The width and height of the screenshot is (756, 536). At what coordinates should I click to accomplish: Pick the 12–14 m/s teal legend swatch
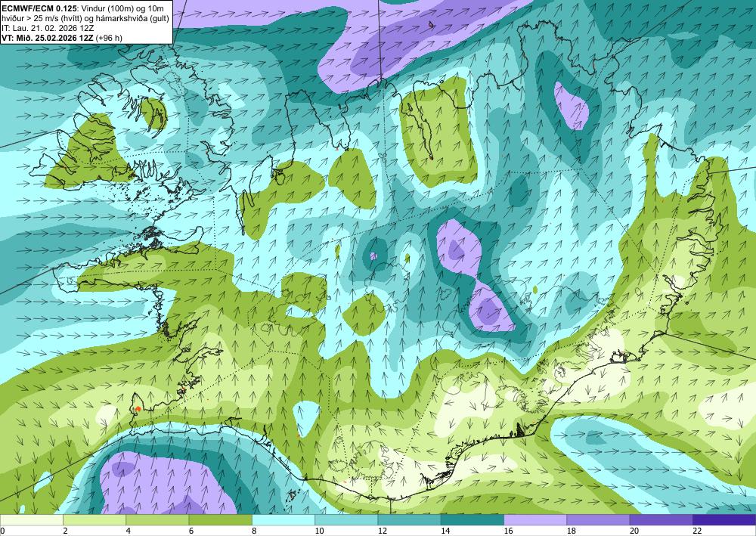(409, 519)
